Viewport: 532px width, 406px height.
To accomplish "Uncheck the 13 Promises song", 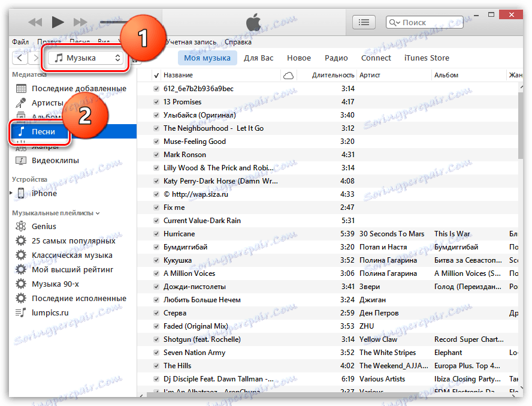I will pyautogui.click(x=156, y=102).
